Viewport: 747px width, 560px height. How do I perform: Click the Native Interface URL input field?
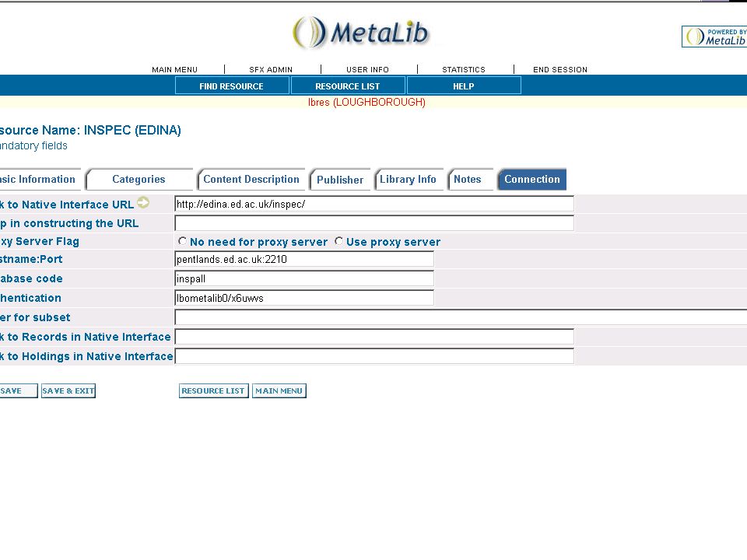pyautogui.click(x=374, y=204)
